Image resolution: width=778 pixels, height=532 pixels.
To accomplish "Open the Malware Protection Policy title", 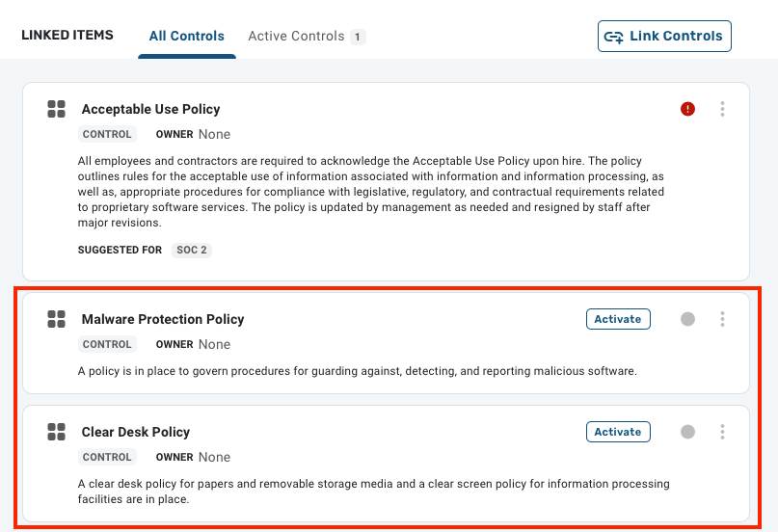I will [163, 319].
